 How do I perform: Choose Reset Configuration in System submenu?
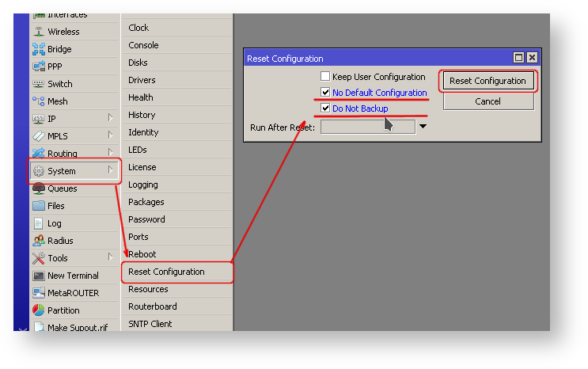tap(166, 272)
